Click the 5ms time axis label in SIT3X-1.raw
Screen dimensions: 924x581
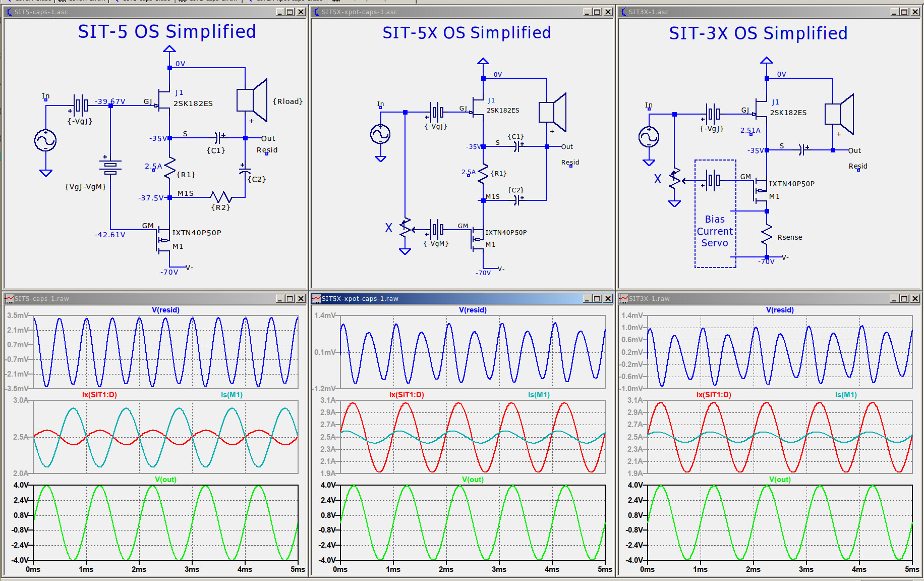click(x=912, y=569)
